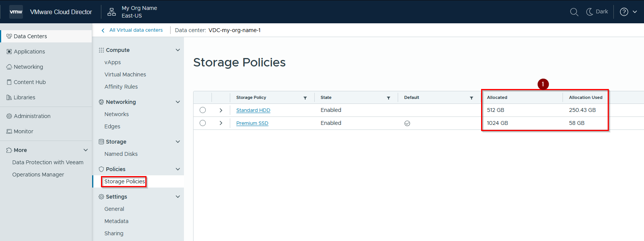Open Edges under Networking
The width and height of the screenshot is (644, 241).
click(x=112, y=126)
